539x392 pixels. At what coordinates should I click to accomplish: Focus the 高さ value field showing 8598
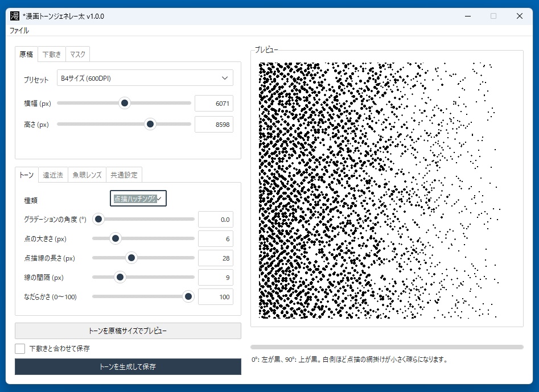tap(214, 125)
